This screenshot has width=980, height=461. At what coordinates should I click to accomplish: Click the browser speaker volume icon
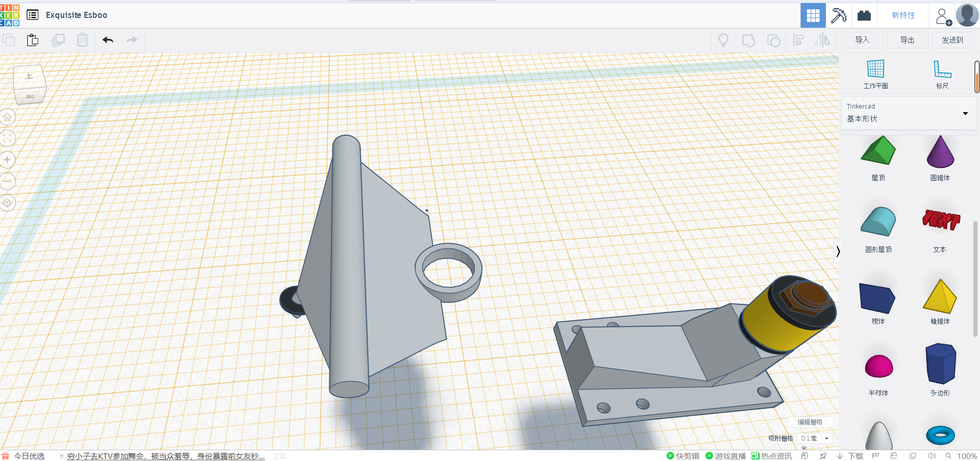932,456
